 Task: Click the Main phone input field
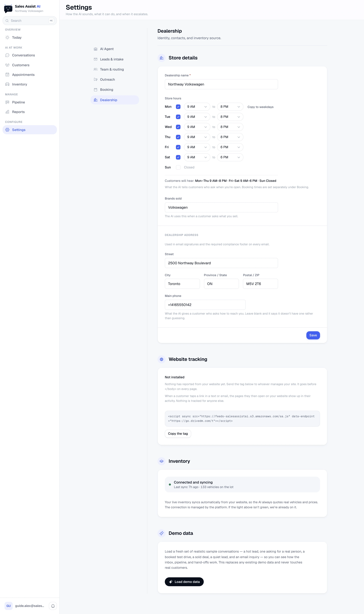(x=205, y=305)
